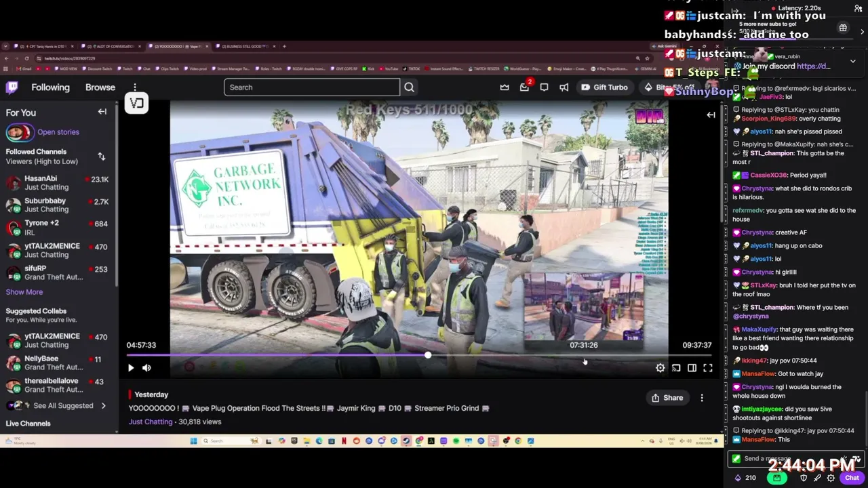
Task: Open the whispers speech bubble icon
Action: click(544, 87)
